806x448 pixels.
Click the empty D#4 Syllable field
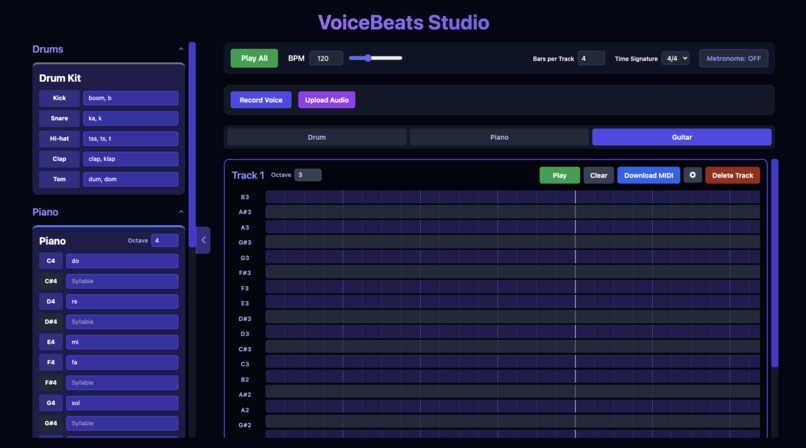pyautogui.click(x=122, y=322)
